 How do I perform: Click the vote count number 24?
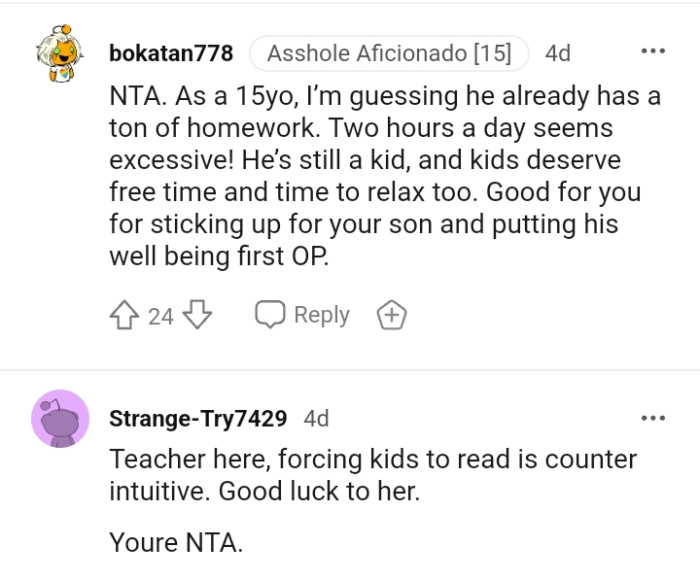coord(161,317)
